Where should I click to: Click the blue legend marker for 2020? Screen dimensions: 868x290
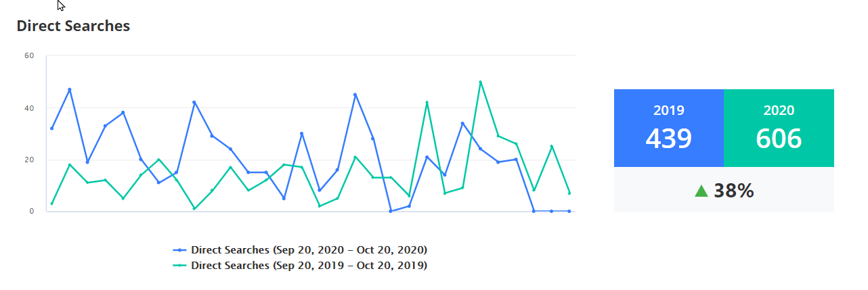pos(179,250)
